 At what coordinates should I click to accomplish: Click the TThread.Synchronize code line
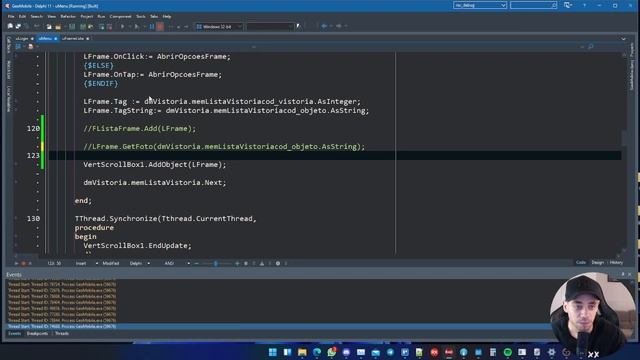(x=166, y=219)
